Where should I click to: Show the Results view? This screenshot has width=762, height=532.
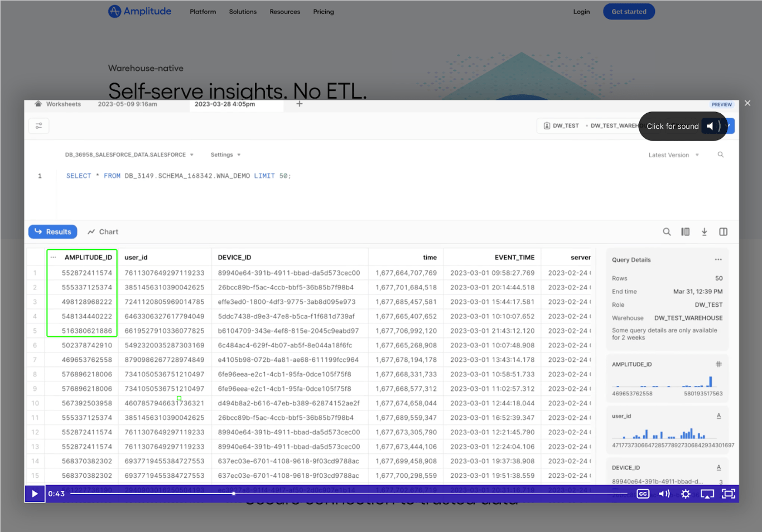point(53,232)
